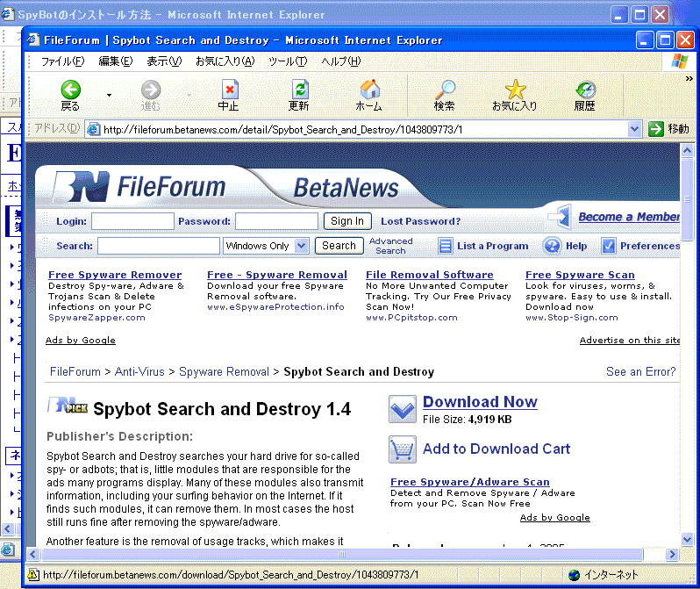The width and height of the screenshot is (700, 589).
Task: Open the Free Spyware/Adware Scan ad link
Action: [469, 482]
